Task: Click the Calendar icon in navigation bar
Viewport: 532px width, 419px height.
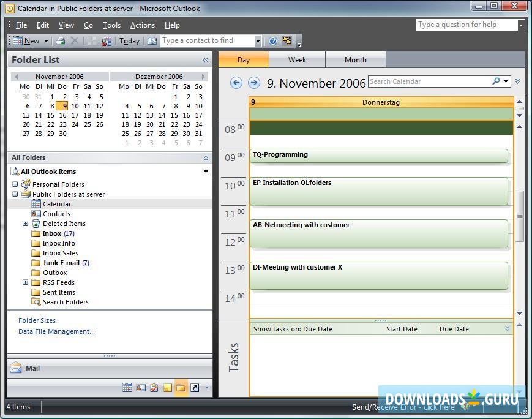Action: (x=127, y=387)
